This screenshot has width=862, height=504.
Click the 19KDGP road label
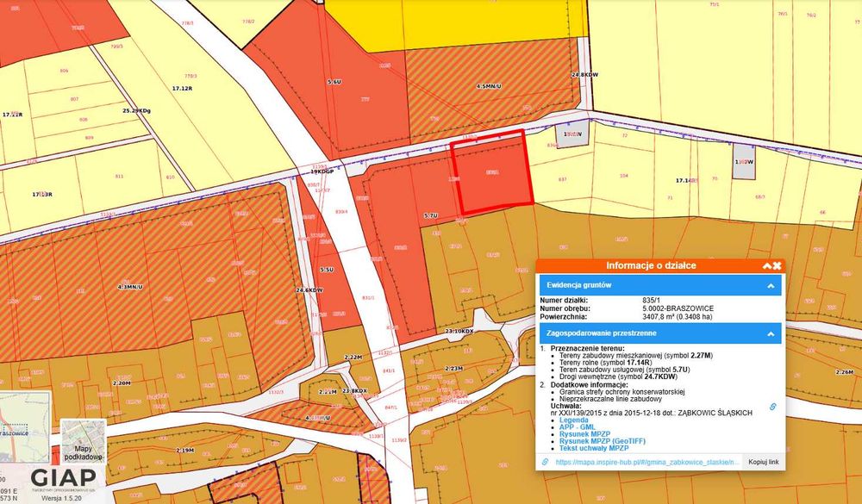(x=322, y=171)
